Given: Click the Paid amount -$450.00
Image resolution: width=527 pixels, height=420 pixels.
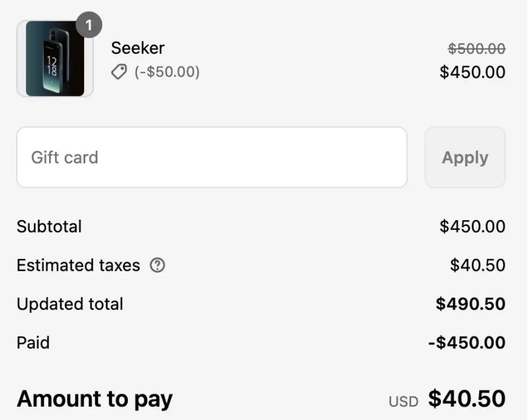Looking at the screenshot, I should 467,343.
